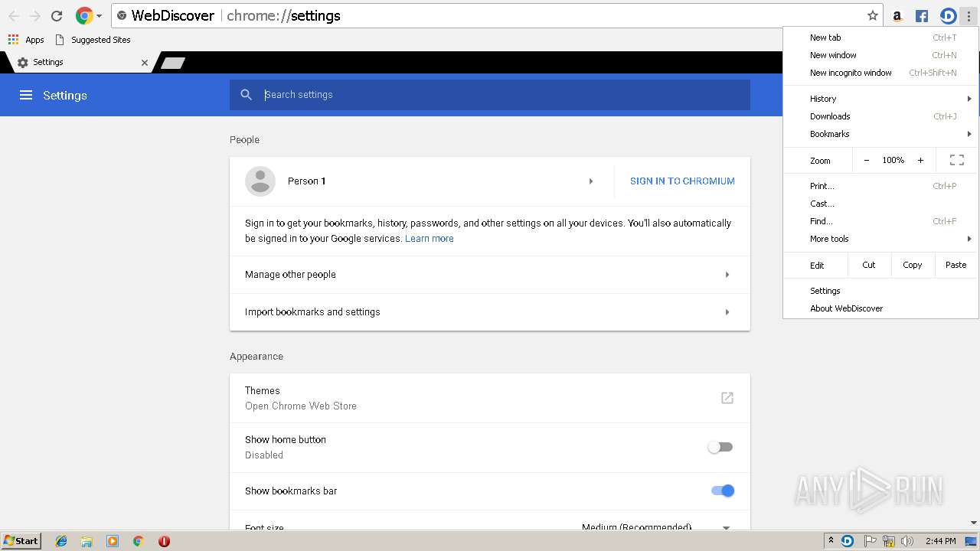This screenshot has width=980, height=551.
Task: Choose New incognito window
Action: pyautogui.click(x=880, y=73)
